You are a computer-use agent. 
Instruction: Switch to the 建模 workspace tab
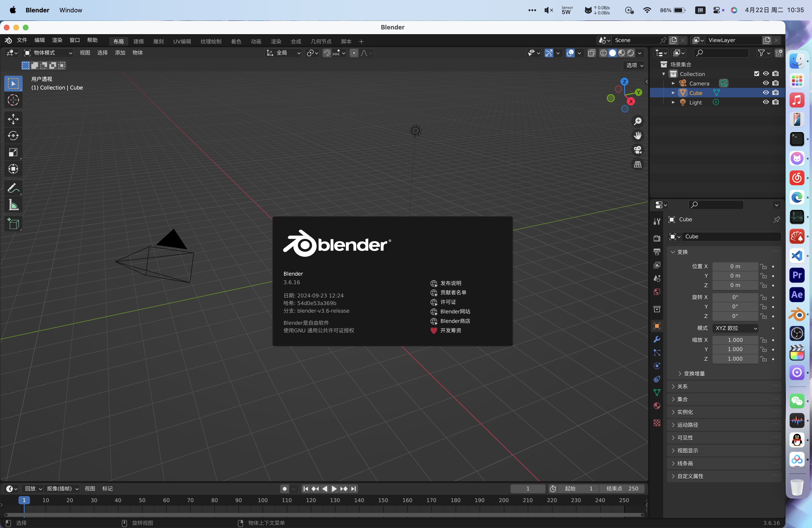(138, 41)
